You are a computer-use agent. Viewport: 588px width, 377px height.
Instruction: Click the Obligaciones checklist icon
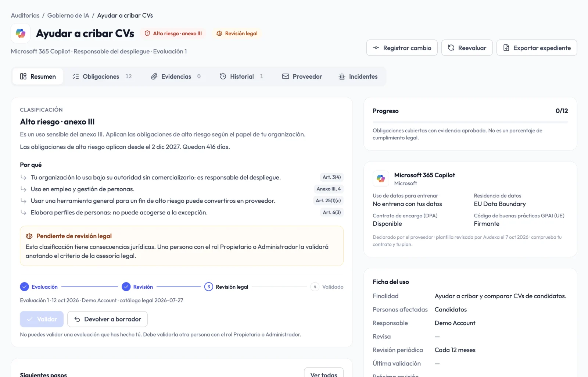76,77
